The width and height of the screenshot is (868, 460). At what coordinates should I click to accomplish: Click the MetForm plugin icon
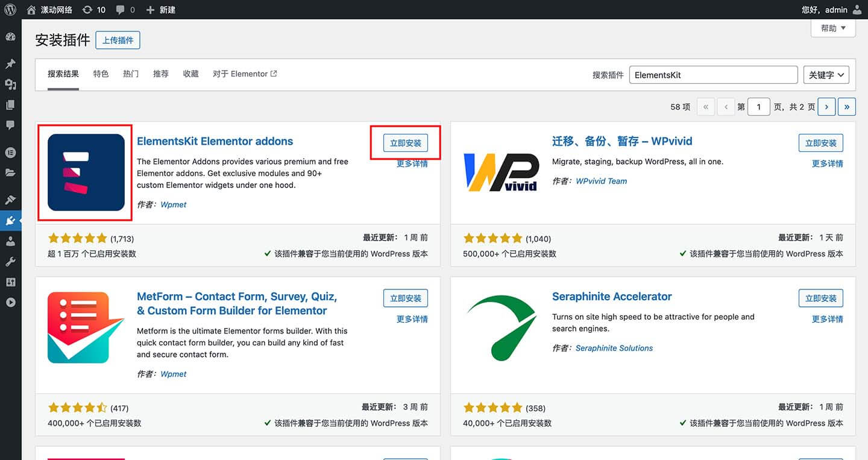[86, 327]
